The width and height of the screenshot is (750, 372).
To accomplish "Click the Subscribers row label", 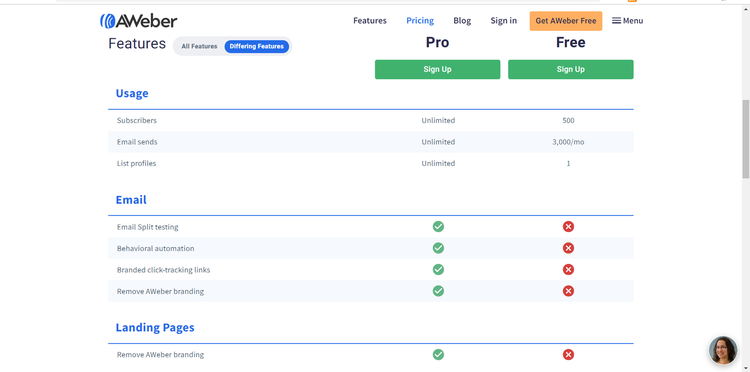I will pos(137,120).
